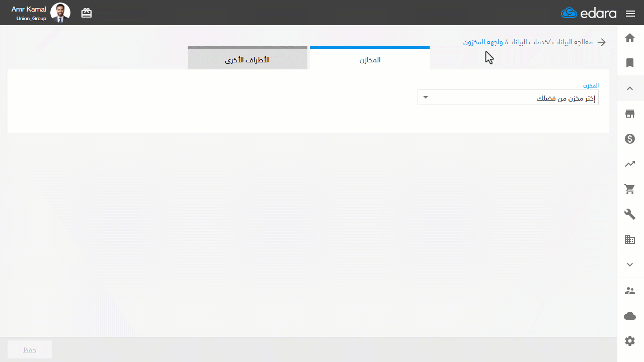The height and width of the screenshot is (362, 644).
Task: Open the hamburger main menu
Action: (630, 14)
